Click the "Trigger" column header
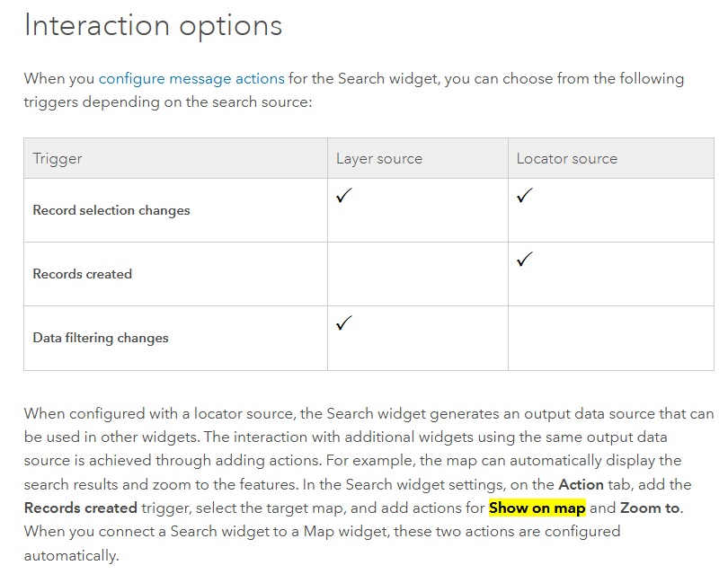This screenshot has width=728, height=574. (58, 158)
